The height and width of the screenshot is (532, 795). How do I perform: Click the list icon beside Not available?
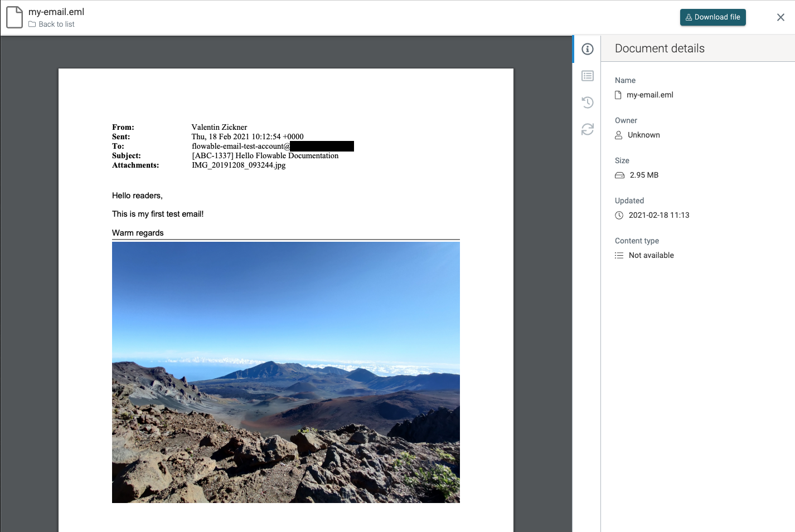[619, 255]
